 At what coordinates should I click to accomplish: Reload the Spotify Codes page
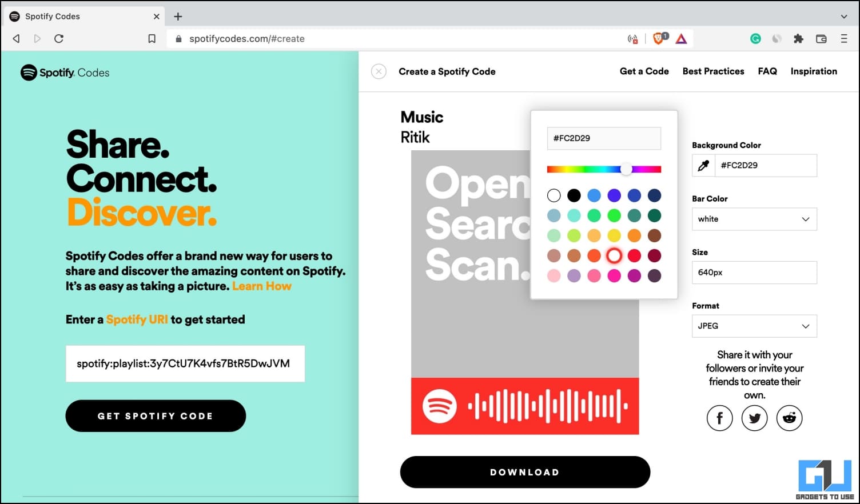[59, 39]
